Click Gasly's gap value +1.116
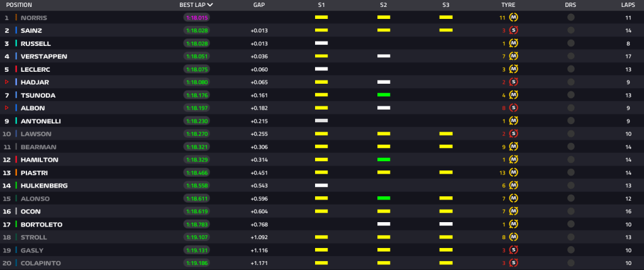Viewport: 644px width, 270px height. pyautogui.click(x=259, y=250)
